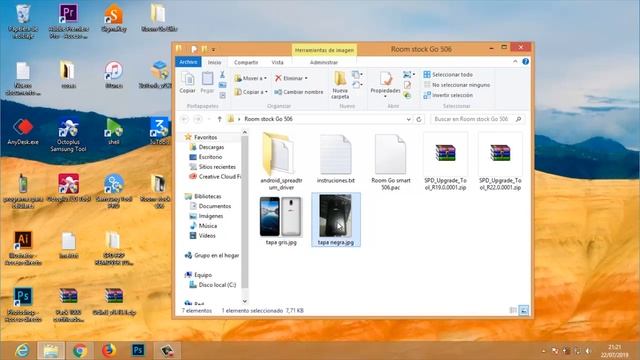
Task: Open the Eliminar dropdown arrow
Action: tap(306, 78)
